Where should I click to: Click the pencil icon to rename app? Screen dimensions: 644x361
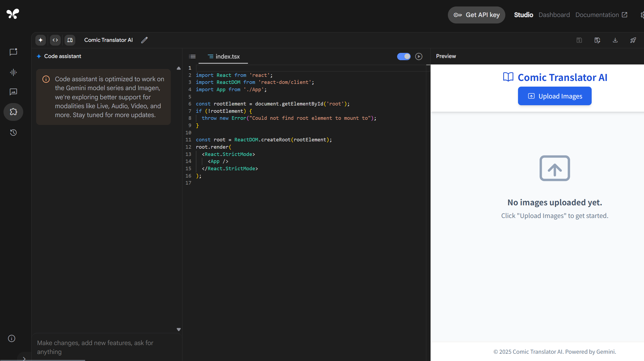point(144,40)
